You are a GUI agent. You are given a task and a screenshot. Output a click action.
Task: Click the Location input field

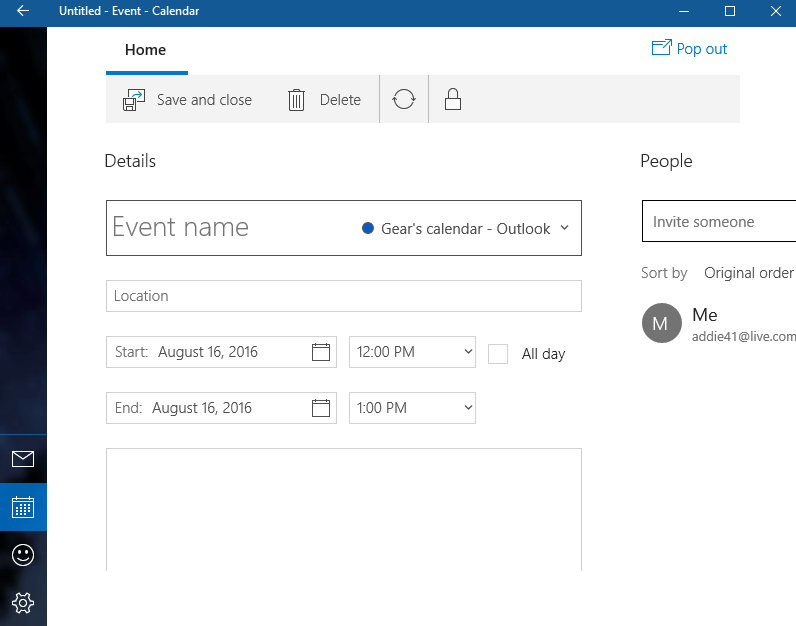click(x=343, y=296)
